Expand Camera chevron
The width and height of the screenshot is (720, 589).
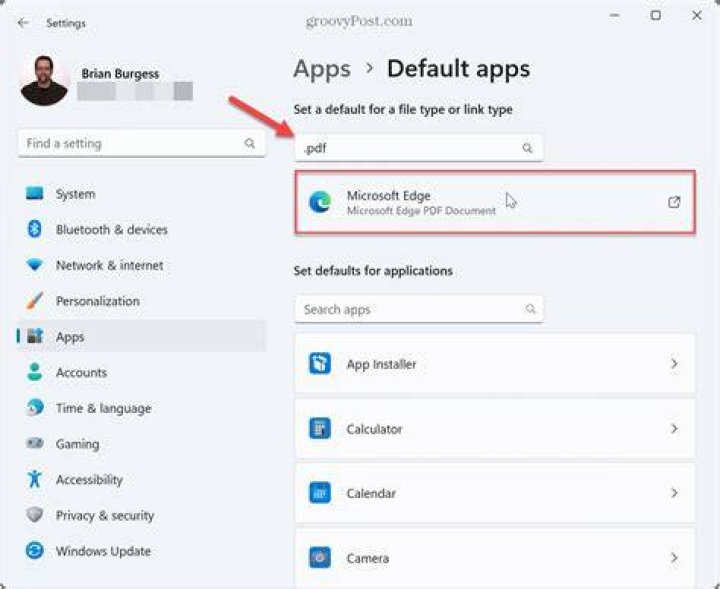674,558
